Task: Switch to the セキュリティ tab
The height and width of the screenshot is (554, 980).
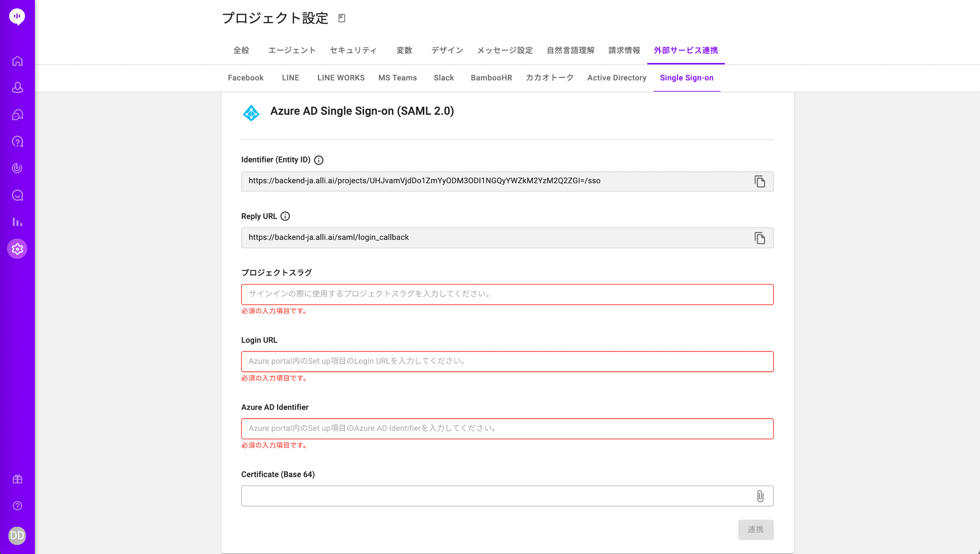Action: 353,50
